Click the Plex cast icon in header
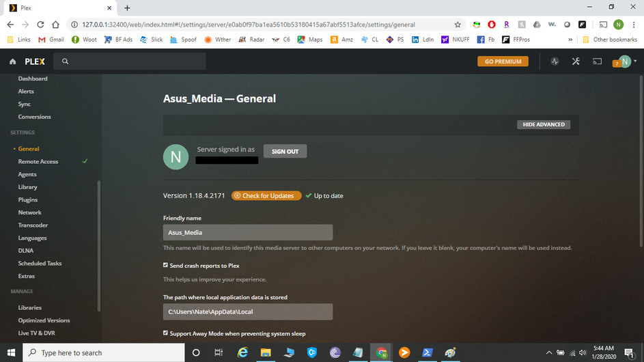 [597, 61]
